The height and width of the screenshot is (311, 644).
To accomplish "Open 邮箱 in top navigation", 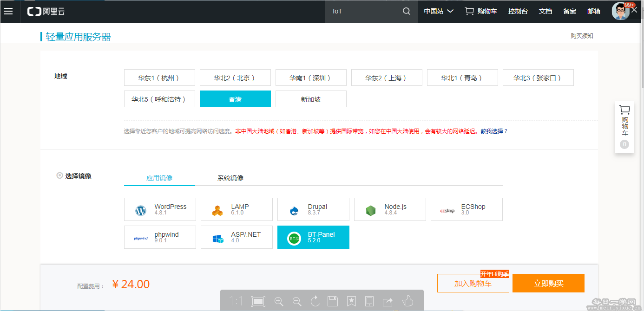I will tap(594, 11).
